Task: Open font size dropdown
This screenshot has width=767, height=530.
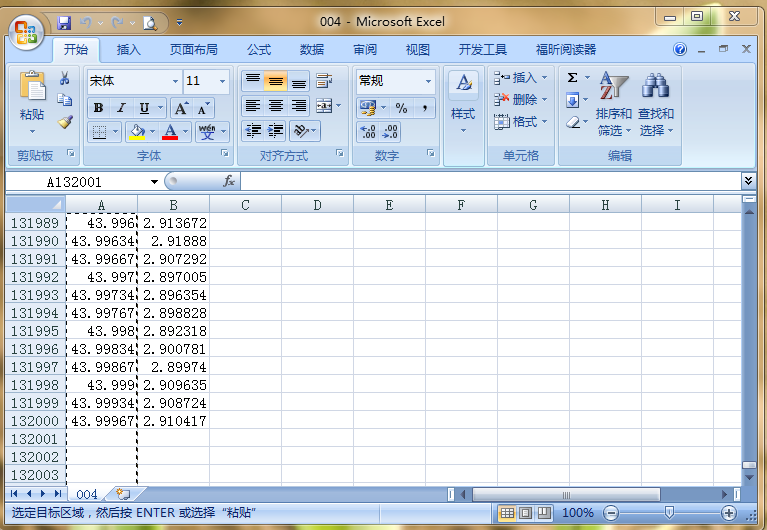Action: [x=222, y=81]
